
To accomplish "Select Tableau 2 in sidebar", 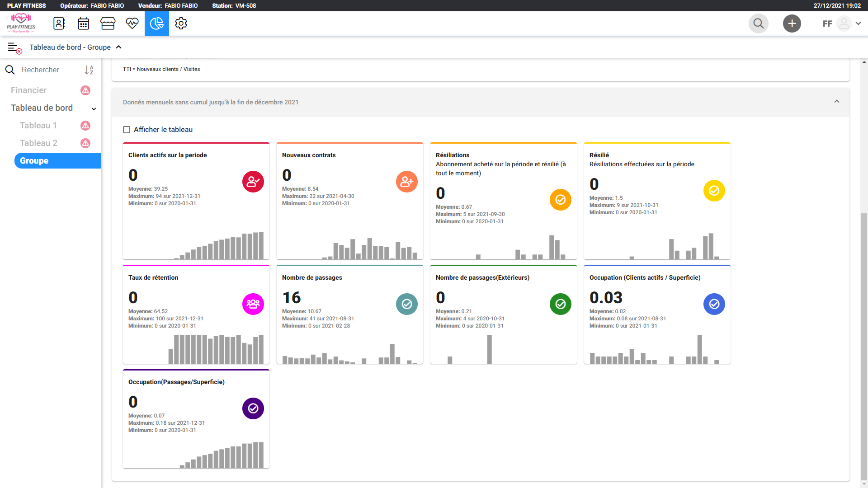I will pos(38,143).
